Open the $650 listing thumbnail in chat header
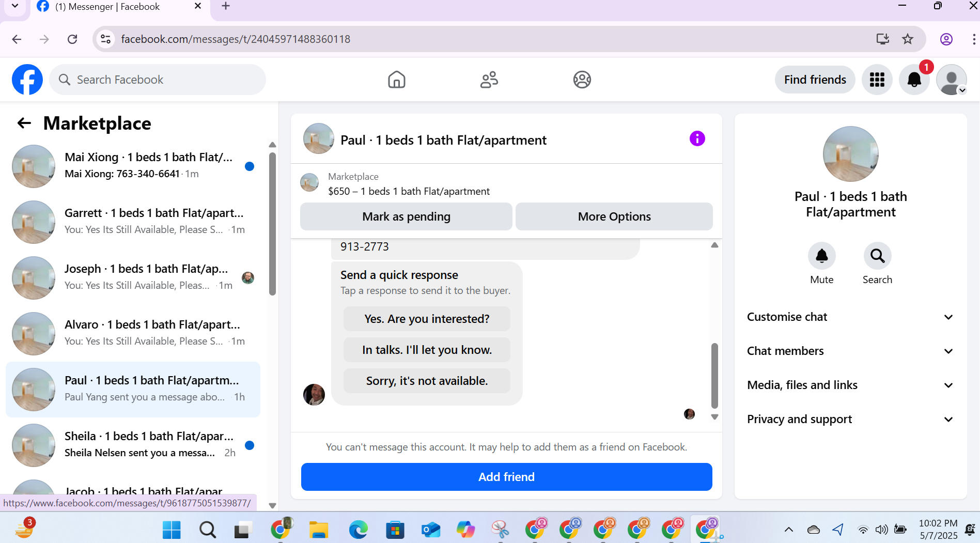 309,182
